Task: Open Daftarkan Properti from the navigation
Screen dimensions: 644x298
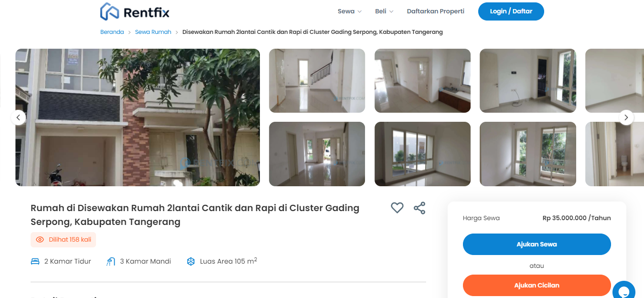Action: tap(436, 11)
